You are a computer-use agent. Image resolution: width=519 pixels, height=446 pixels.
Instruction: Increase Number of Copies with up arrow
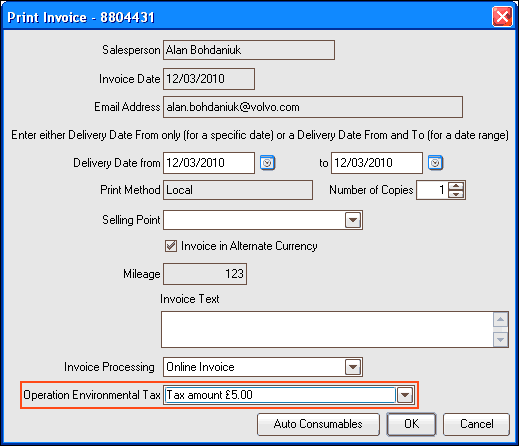point(456,186)
